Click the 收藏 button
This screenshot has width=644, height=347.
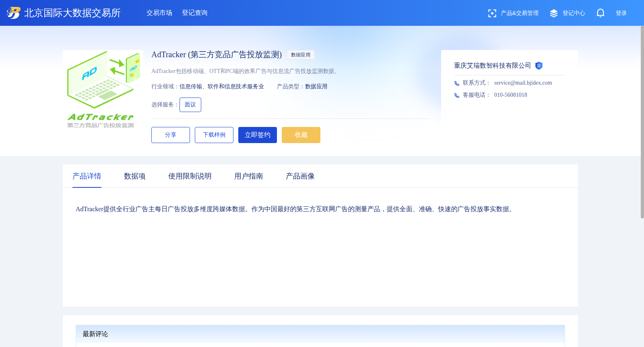coord(301,135)
